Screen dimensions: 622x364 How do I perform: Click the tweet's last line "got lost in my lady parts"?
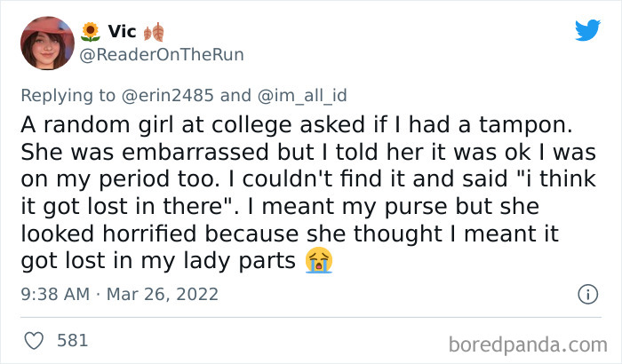(x=158, y=262)
